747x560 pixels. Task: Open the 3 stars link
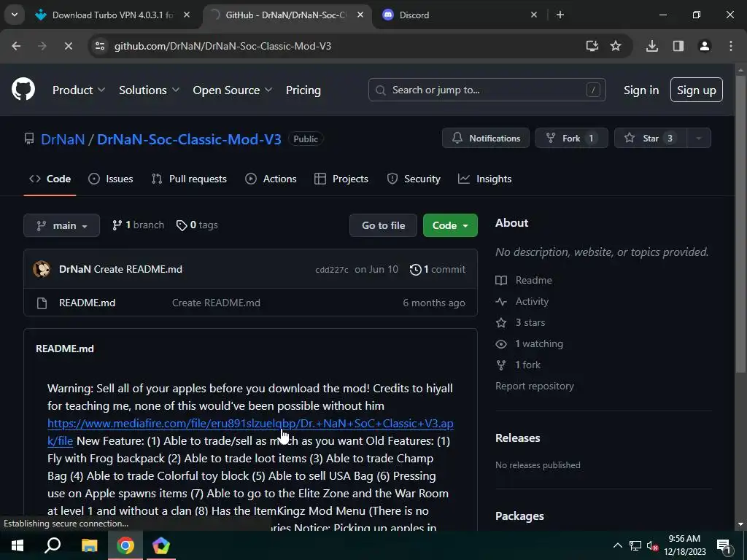click(520, 322)
